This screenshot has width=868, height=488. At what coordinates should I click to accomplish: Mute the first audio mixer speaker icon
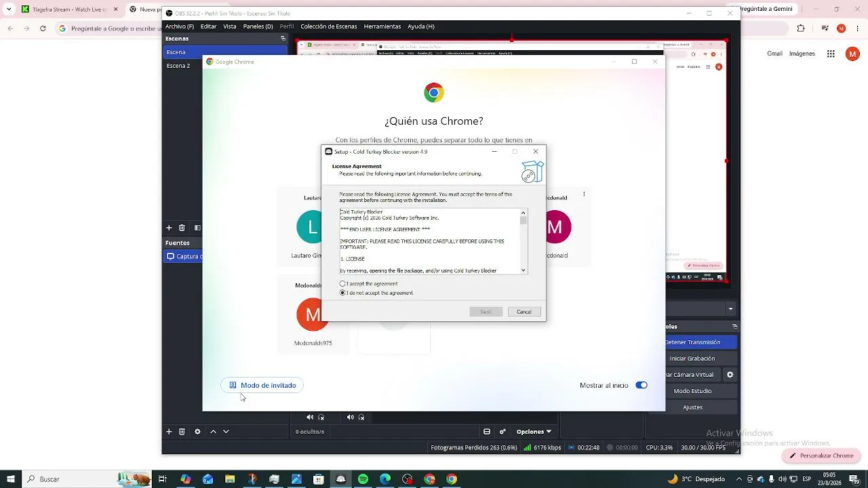(310, 418)
